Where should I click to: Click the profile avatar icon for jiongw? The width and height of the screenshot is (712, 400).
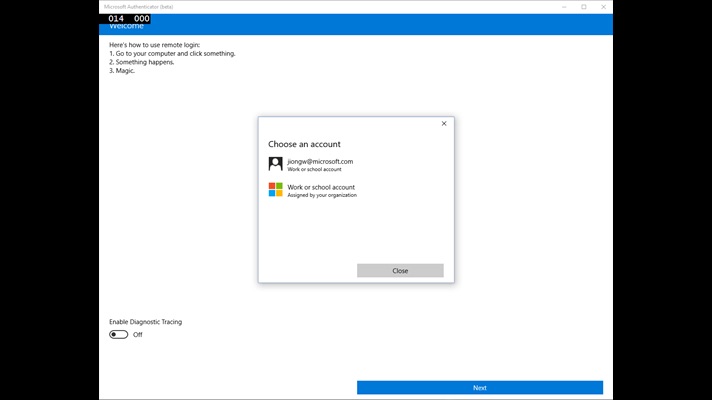(275, 164)
